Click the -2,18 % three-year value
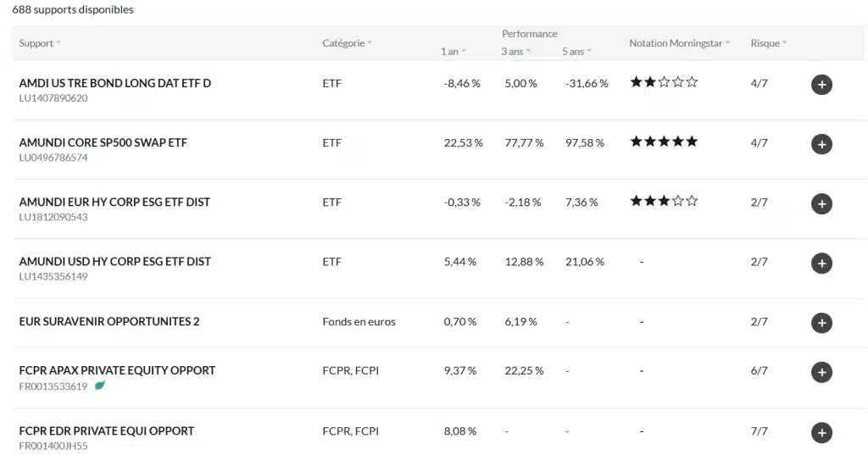868x455 pixels. (x=522, y=203)
